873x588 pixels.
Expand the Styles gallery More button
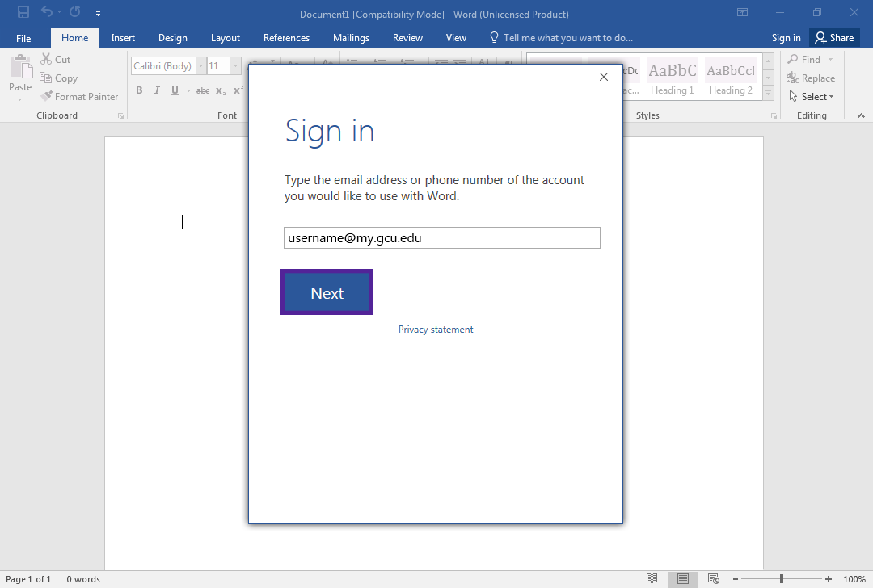pyautogui.click(x=769, y=93)
